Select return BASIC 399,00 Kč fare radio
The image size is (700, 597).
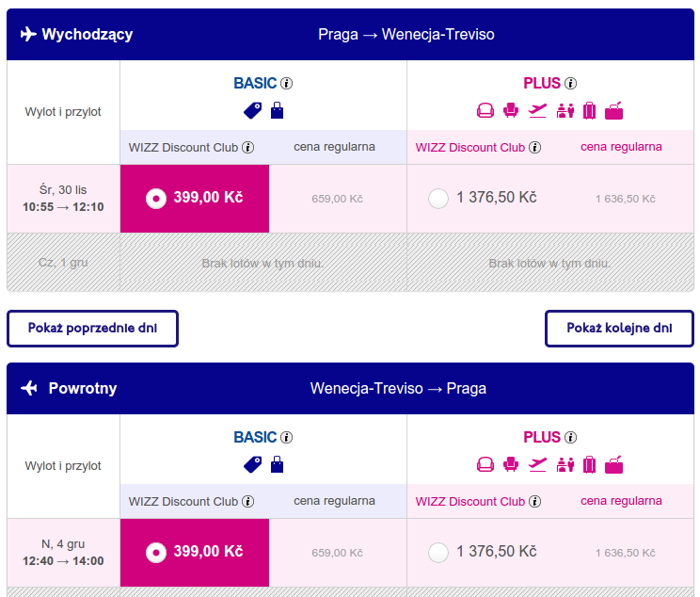pyautogui.click(x=156, y=553)
